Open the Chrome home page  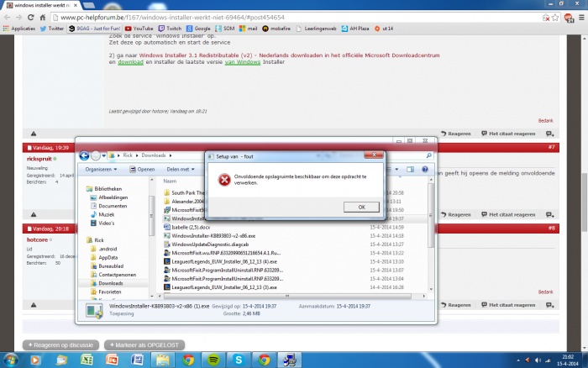pyautogui.click(x=43, y=18)
